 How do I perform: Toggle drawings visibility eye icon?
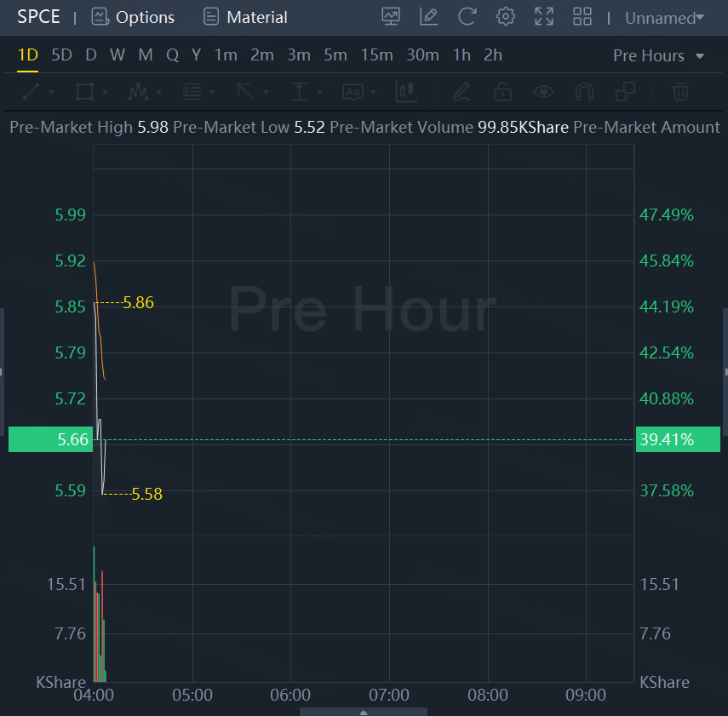pos(543,91)
